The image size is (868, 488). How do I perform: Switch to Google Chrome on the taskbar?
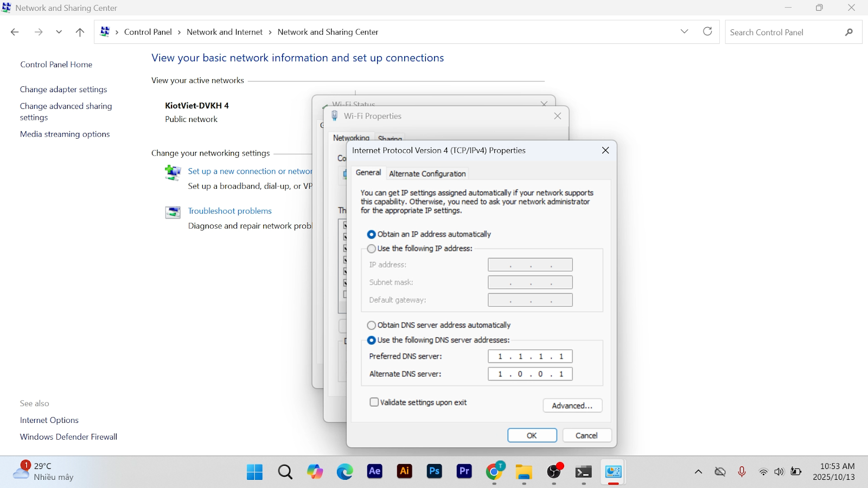tap(494, 472)
